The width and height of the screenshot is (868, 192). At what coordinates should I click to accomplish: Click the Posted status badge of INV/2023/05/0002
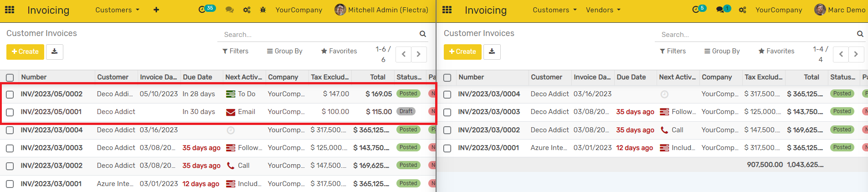[x=408, y=93]
